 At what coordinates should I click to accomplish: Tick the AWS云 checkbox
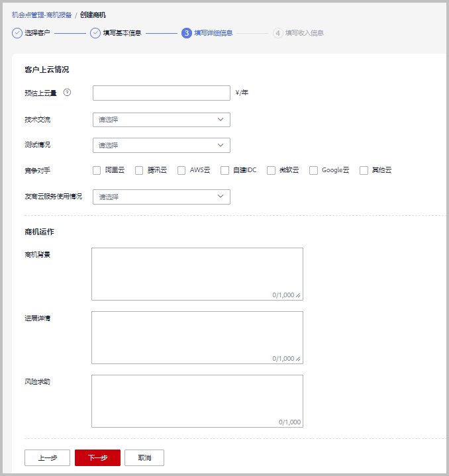click(181, 170)
